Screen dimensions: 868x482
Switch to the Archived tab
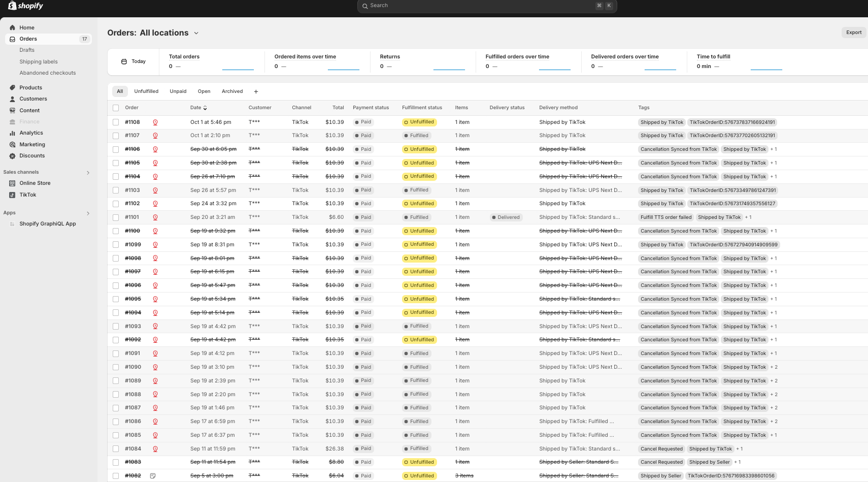[232, 91]
